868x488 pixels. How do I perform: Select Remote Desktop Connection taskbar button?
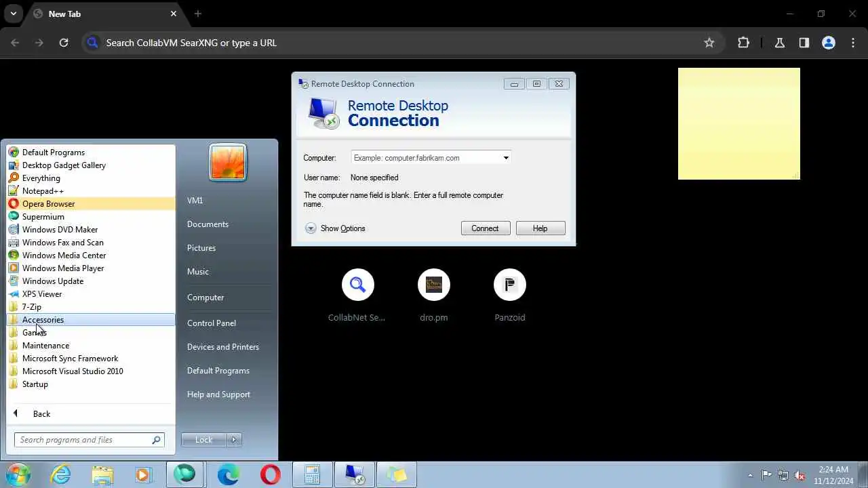click(355, 474)
